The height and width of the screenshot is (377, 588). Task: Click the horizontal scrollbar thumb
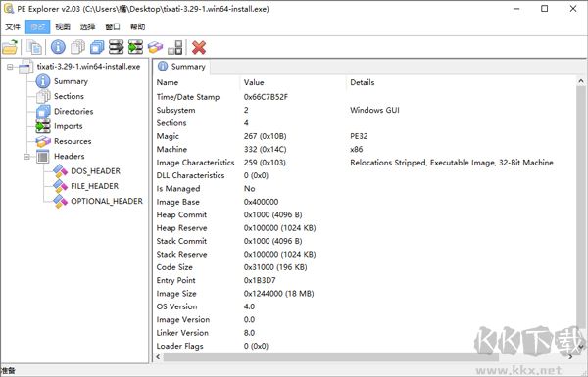pyautogui.click(x=331, y=357)
